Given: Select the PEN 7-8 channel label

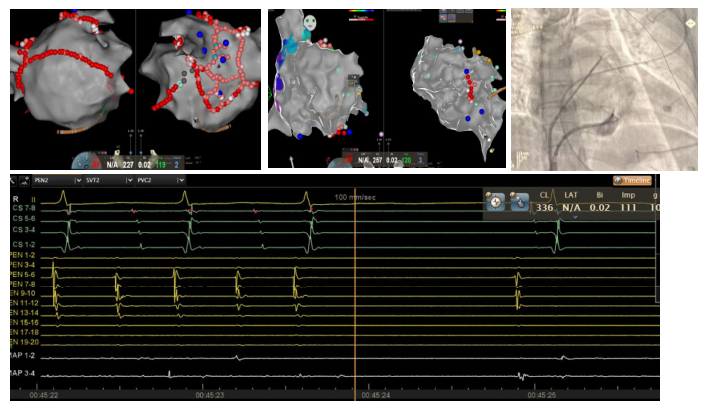Looking at the screenshot, I should (23, 284).
